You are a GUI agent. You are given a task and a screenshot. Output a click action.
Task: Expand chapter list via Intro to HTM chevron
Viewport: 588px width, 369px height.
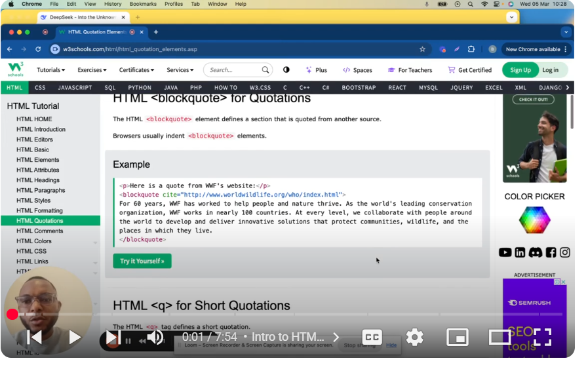[x=336, y=337]
